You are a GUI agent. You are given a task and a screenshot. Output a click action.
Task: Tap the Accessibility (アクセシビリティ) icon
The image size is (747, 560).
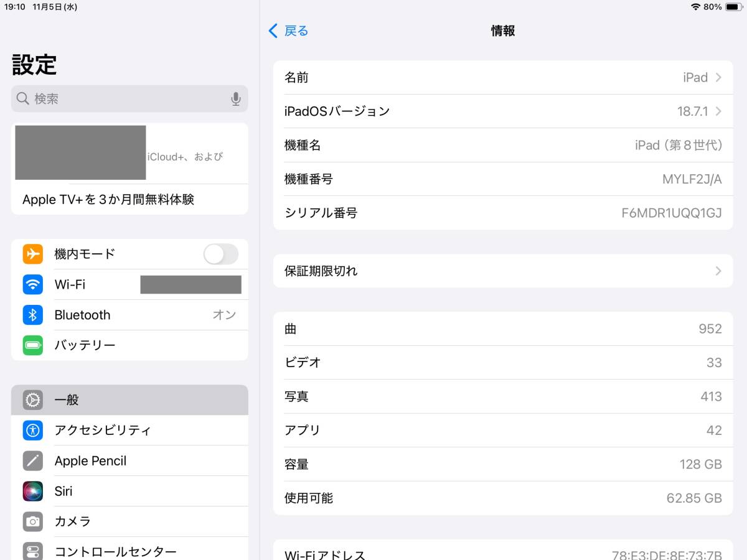[x=33, y=430]
